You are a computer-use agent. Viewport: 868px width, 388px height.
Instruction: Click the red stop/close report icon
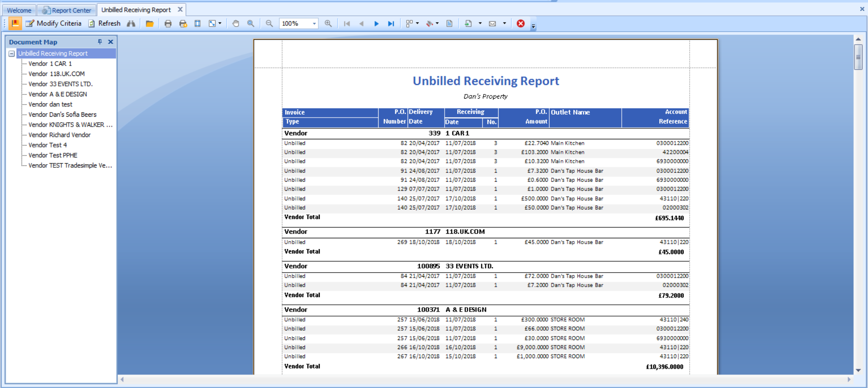pyautogui.click(x=521, y=24)
